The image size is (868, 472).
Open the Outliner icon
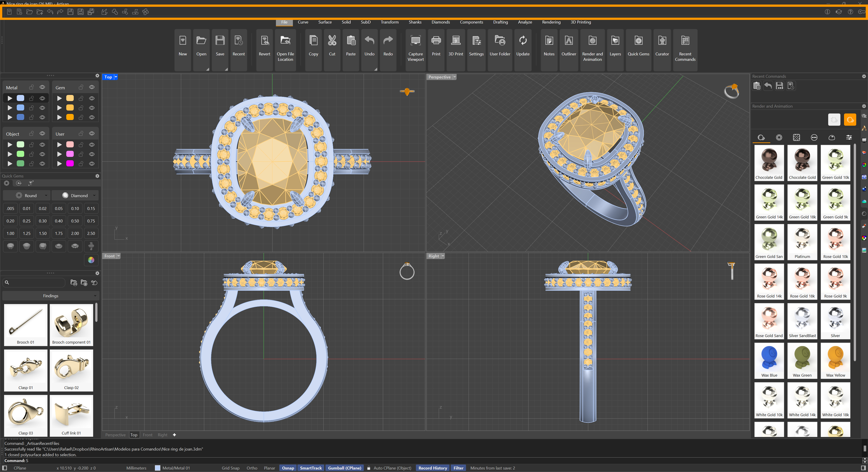(569, 41)
